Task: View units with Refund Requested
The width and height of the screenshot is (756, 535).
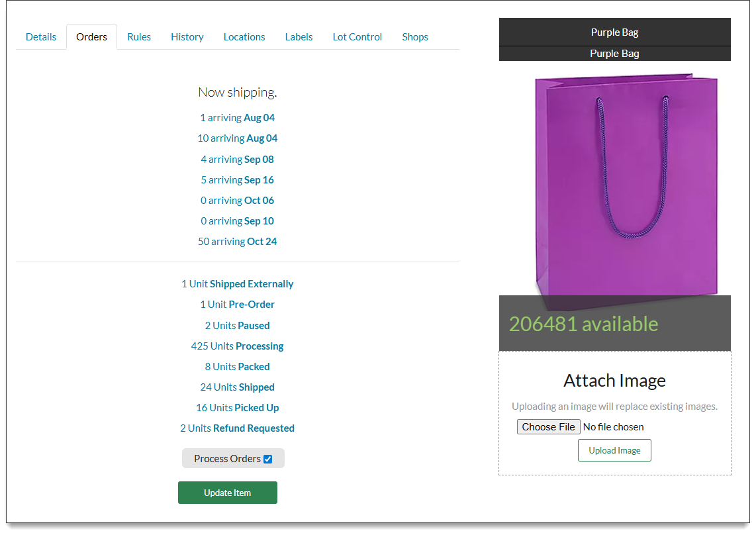Action: point(237,428)
